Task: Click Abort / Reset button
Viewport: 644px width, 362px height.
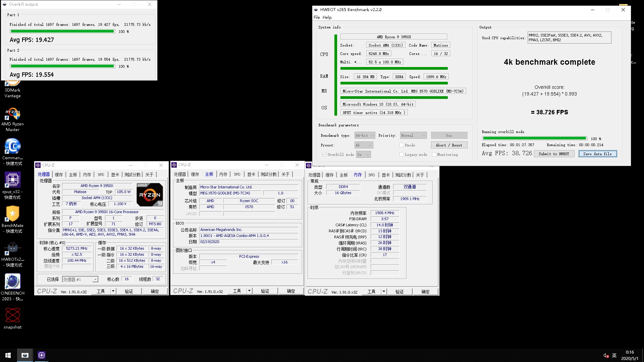Action: click(x=449, y=145)
